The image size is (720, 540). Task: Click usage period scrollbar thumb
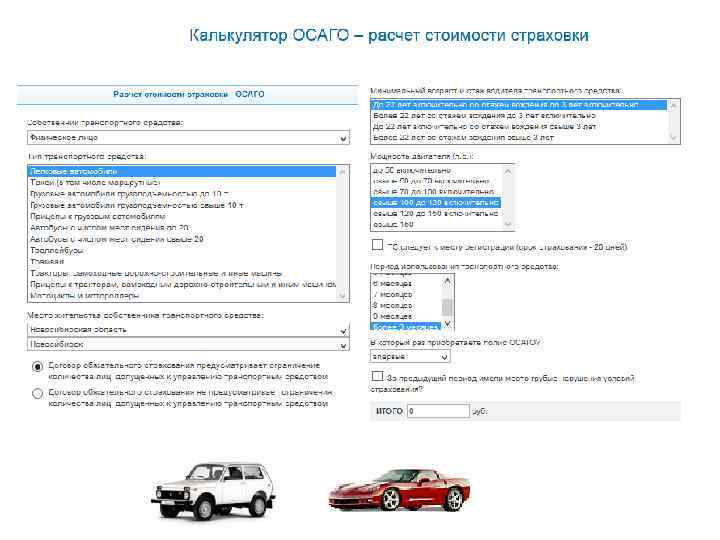[x=448, y=307]
